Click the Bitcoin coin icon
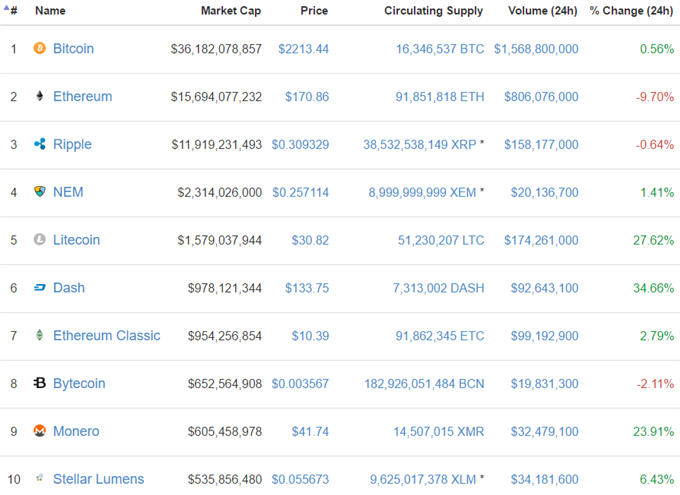 coord(39,48)
